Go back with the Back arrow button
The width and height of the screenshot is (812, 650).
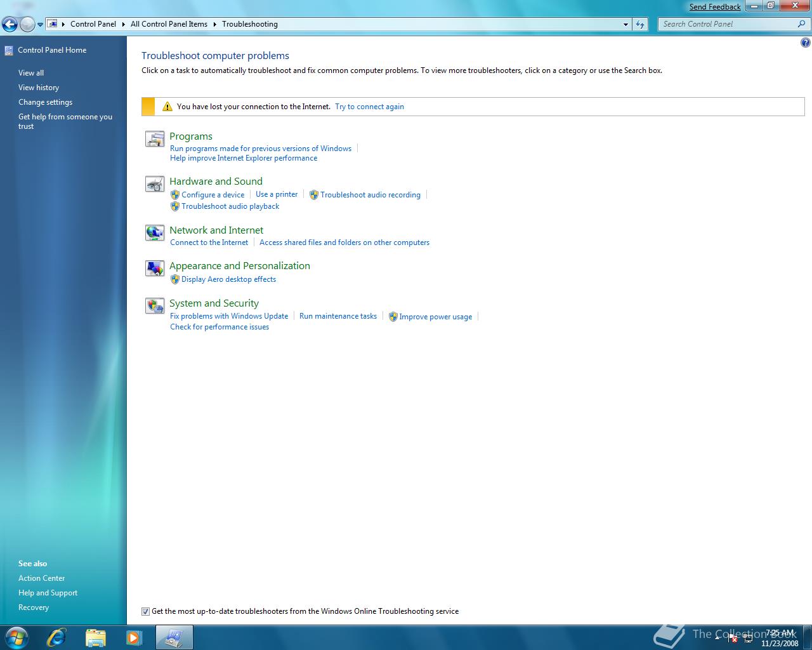click(10, 24)
